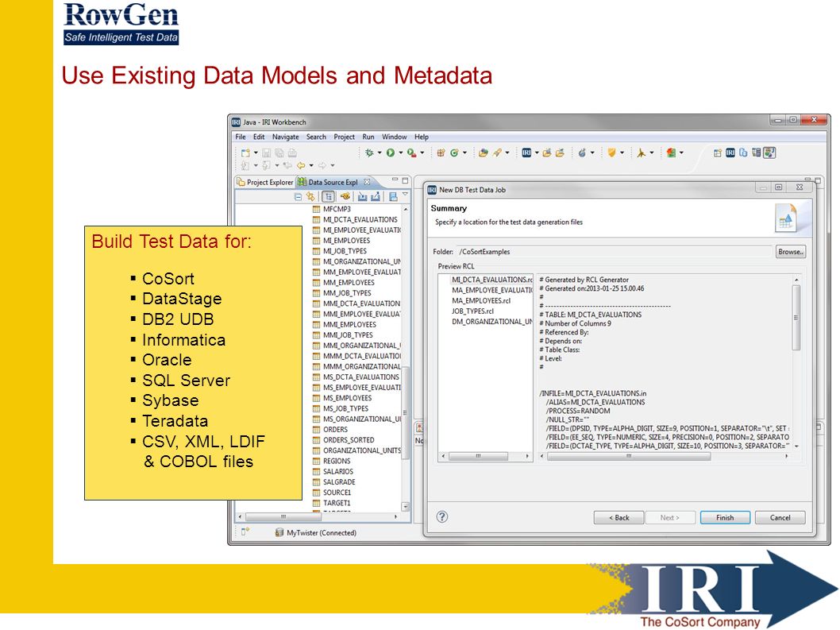Click the IRI toolbar icon in main toolbar
The height and width of the screenshot is (630, 840).
pyautogui.click(x=526, y=153)
